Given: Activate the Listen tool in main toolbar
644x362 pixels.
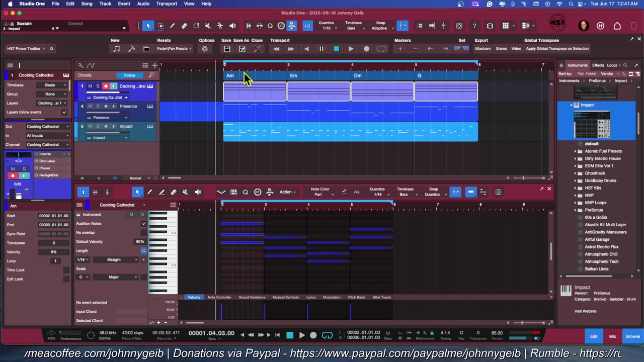Looking at the screenshot, I should click(x=232, y=26).
